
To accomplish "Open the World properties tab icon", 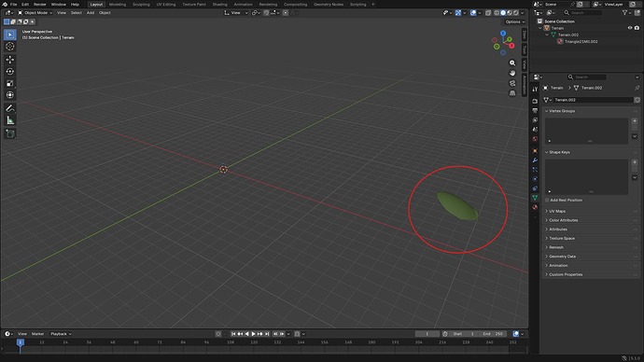I will 535,139.
